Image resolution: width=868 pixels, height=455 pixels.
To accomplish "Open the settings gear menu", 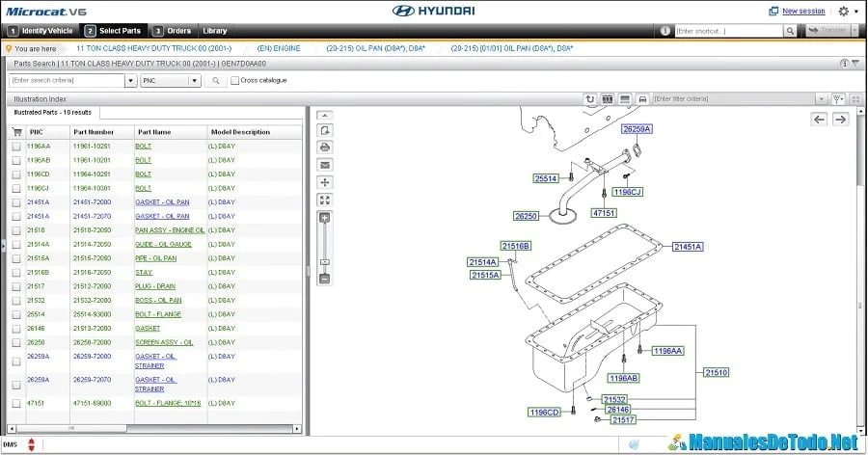I will 843,11.
